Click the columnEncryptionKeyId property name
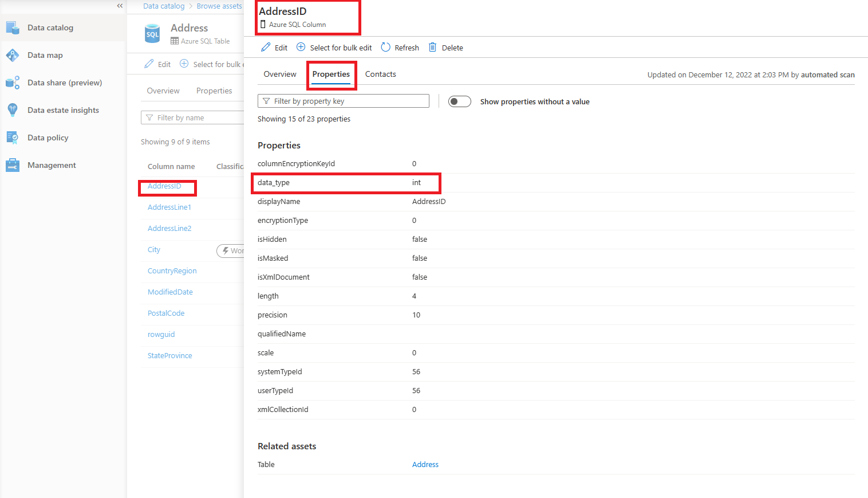The image size is (868, 498). point(296,164)
